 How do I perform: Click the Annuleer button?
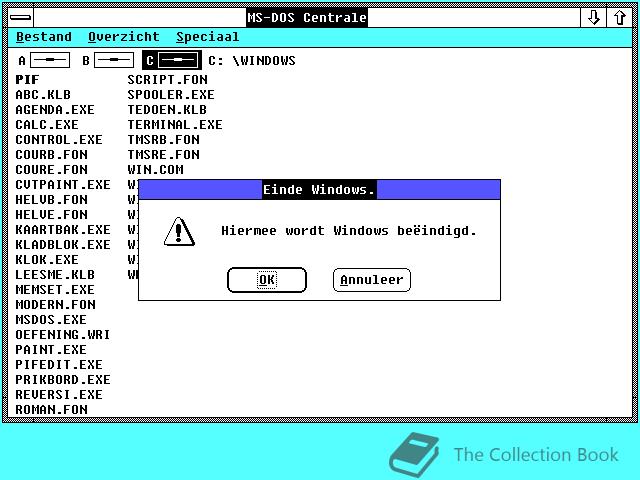(x=372, y=280)
